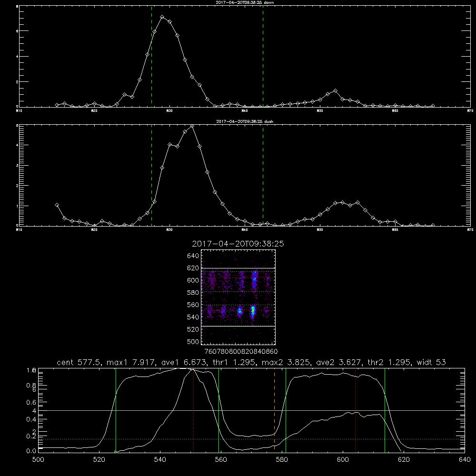476x476 pixels.
Task: Click '560' on the spectral image y-axis
Action: (193, 305)
